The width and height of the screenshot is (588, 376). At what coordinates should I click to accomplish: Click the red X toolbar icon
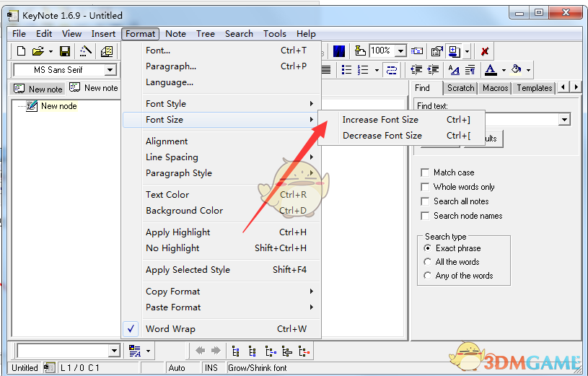pyautogui.click(x=485, y=51)
